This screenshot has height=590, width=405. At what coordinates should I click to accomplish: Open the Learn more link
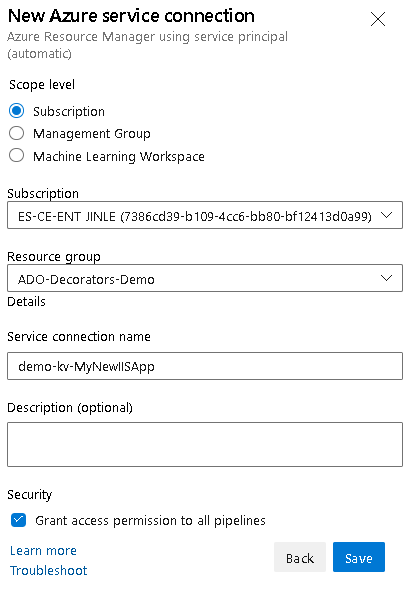tap(43, 550)
